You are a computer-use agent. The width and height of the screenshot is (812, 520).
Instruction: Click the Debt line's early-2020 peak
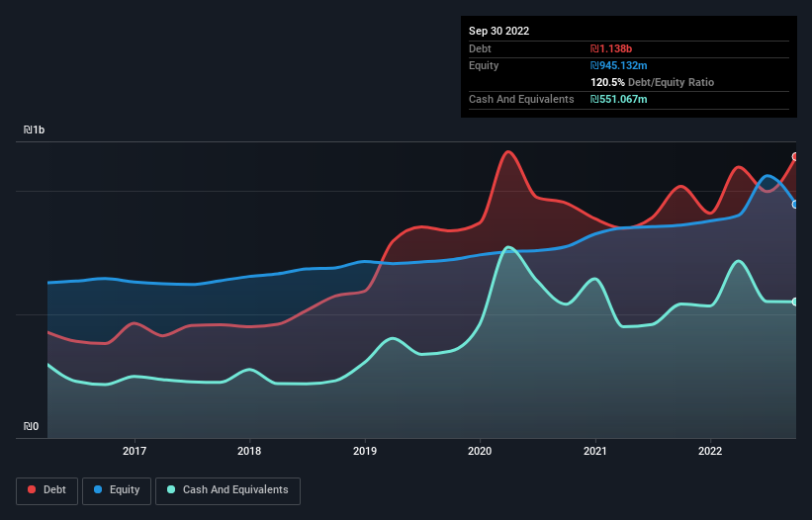point(508,151)
